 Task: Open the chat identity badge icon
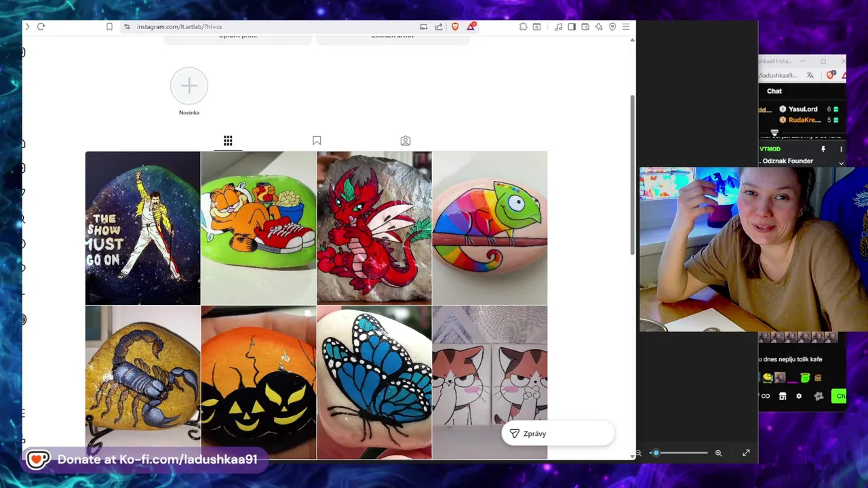coord(818,396)
